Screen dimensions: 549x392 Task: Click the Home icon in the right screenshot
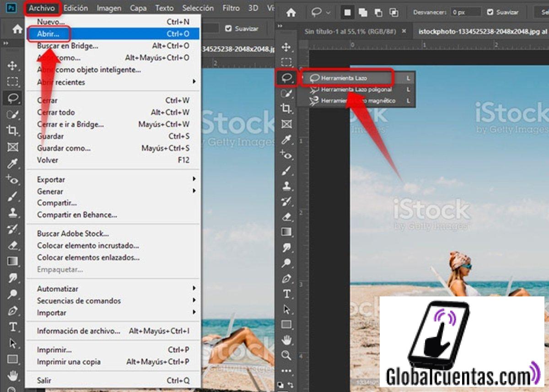pos(291,12)
